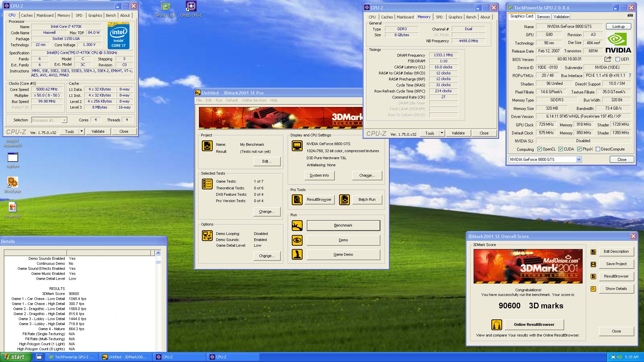This screenshot has height=362, width=644.
Task: Click the scroll up arrow in Details panel
Action: [158, 253]
